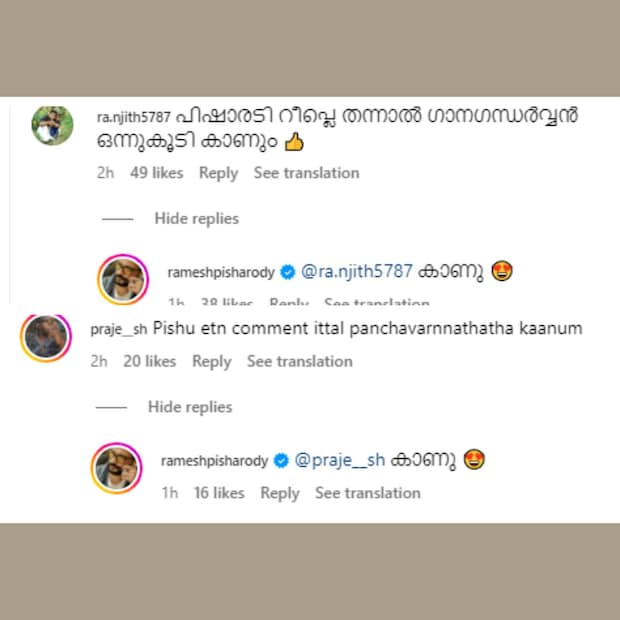See translation of praje__sh's comment
Screen dimensions: 620x620
tap(300, 361)
